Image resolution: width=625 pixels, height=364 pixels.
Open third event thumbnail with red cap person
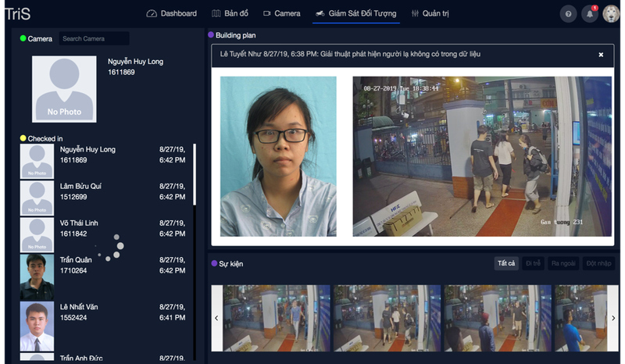tap(498, 318)
